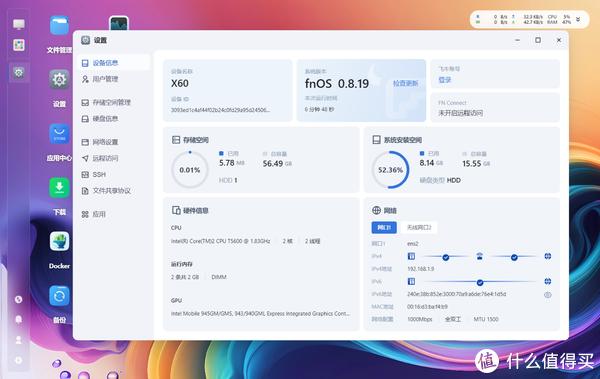Open the File Manager desktop icon
The height and width of the screenshot is (379, 600).
[x=59, y=26]
